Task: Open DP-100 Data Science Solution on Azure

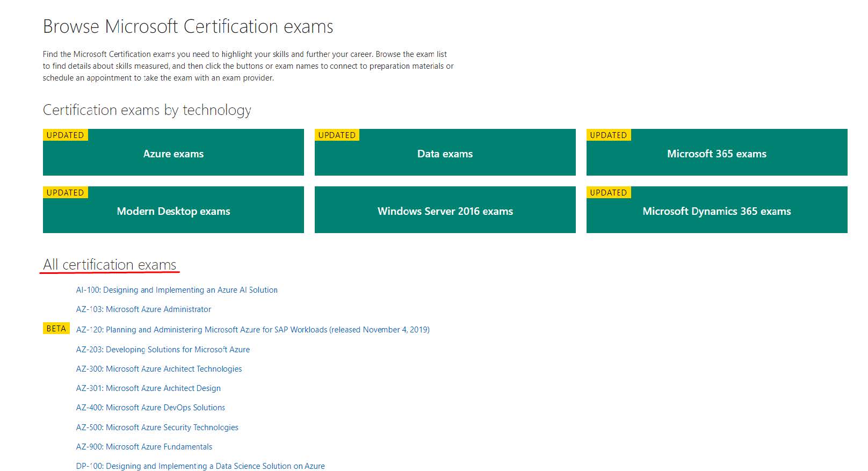Action: [200, 466]
